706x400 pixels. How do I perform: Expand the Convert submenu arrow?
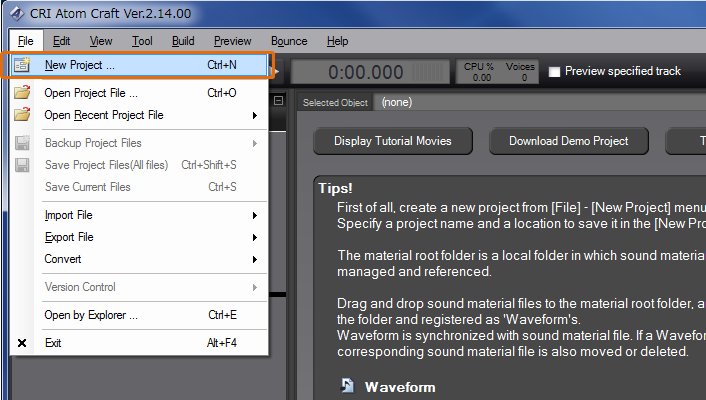(255, 259)
